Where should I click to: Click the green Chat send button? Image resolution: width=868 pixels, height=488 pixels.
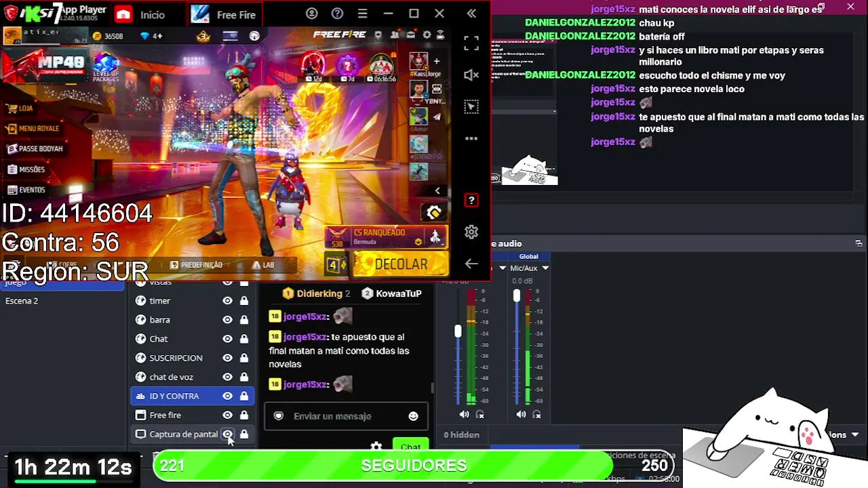[410, 447]
